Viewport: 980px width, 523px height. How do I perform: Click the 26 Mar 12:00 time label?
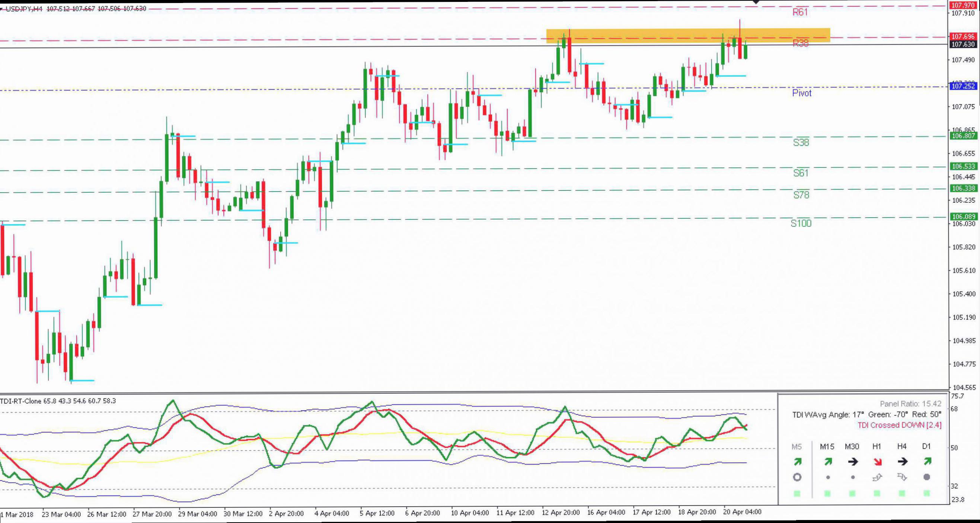click(106, 514)
